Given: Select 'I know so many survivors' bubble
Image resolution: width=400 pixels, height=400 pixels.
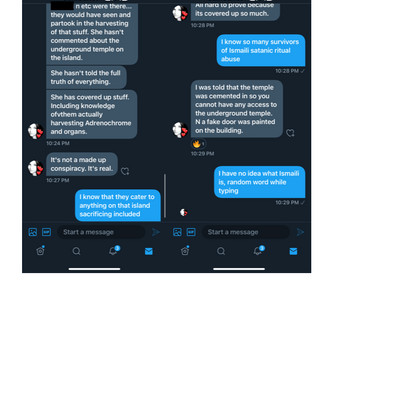Looking at the screenshot, I should pyautogui.click(x=261, y=50).
